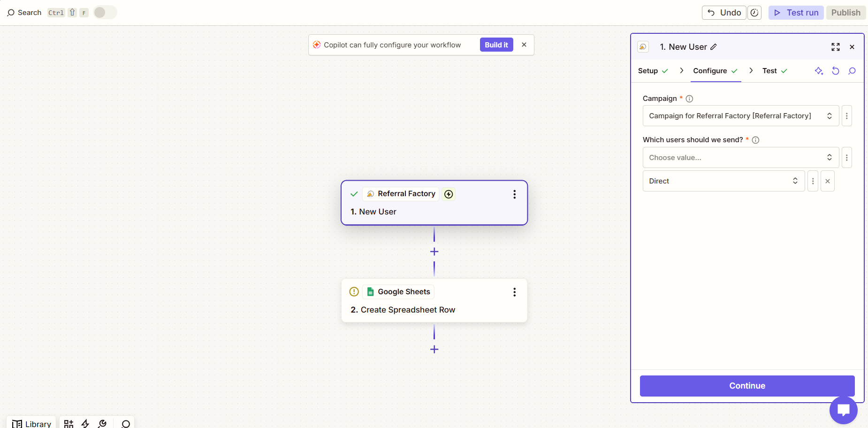Click the AI sparkle icon in panel
Viewport: 868px width, 428px height.
[819, 71]
